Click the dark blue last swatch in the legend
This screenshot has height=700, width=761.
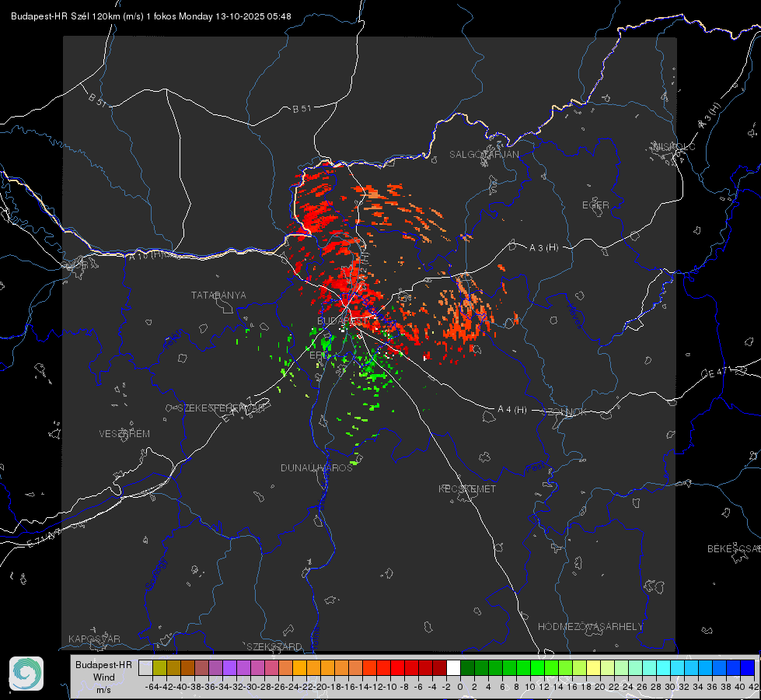tap(748, 667)
